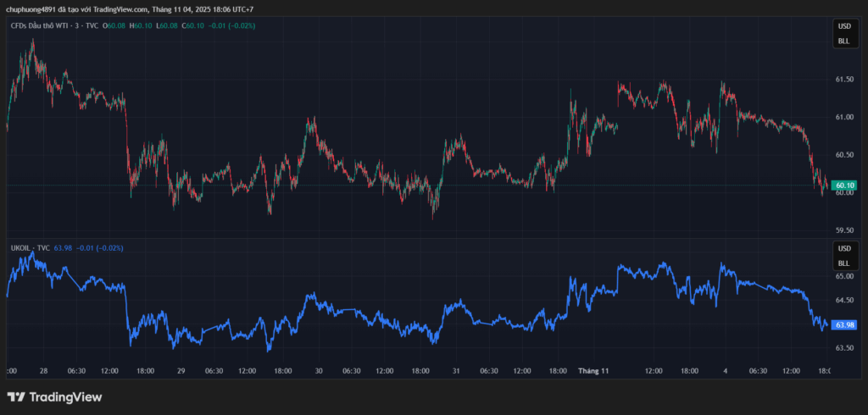Click the TradingView logo at bottom left
868x415 pixels.
54,396
